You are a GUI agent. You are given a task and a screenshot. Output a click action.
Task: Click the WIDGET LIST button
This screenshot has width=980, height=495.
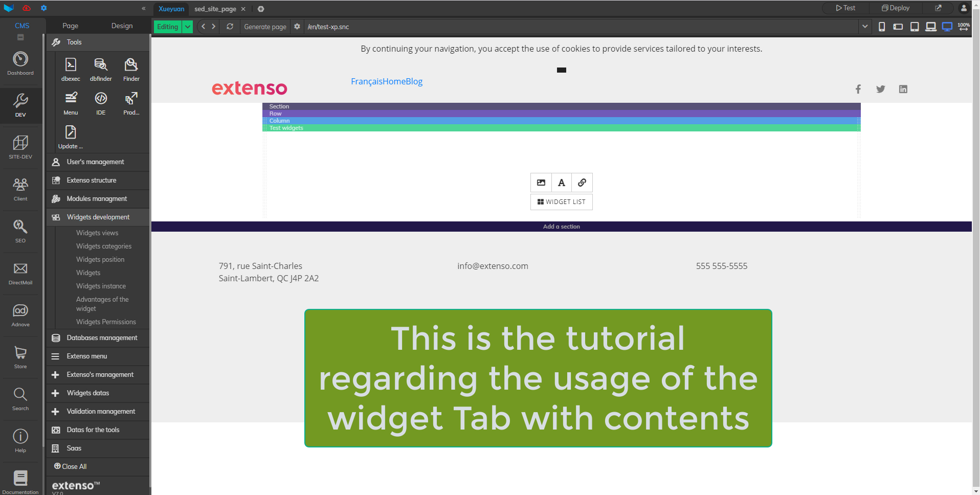point(562,202)
